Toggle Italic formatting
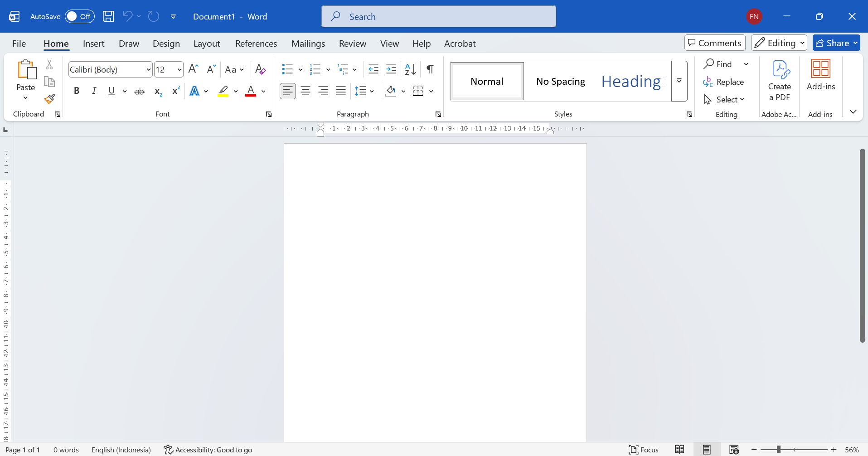 (94, 91)
